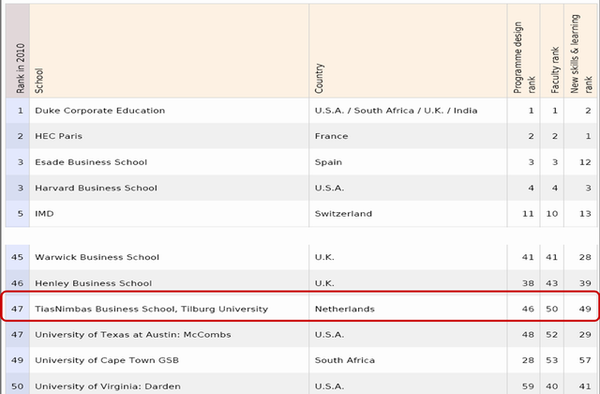Image resolution: width=600 pixels, height=394 pixels.
Task: Click the HEC Paris school name
Action: click(x=59, y=136)
